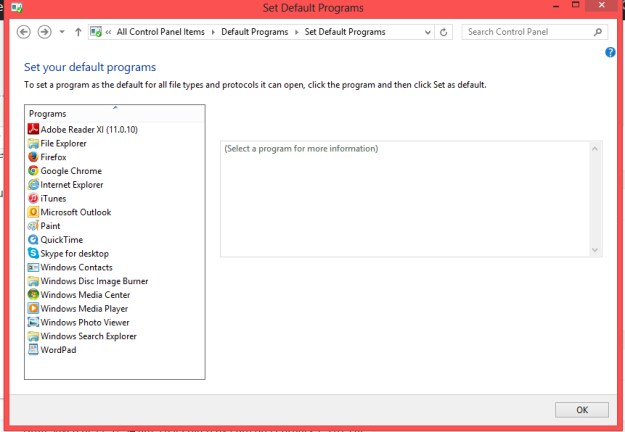The height and width of the screenshot is (432, 625).
Task: Select the QuickTime entry
Action: pos(62,240)
